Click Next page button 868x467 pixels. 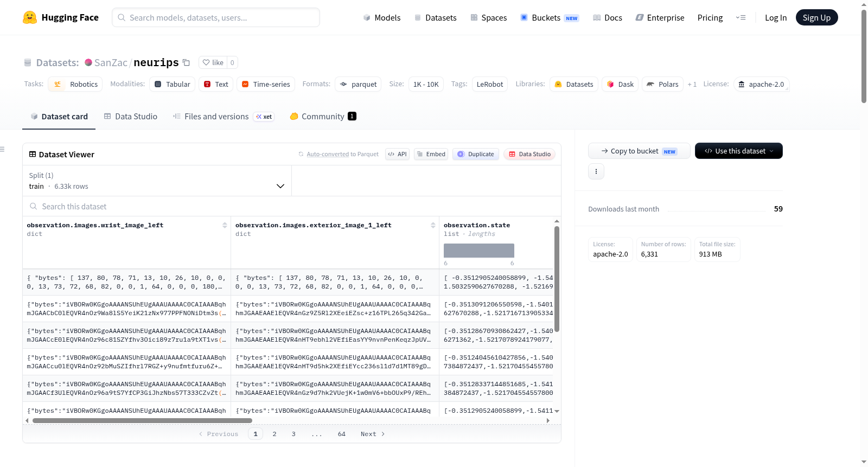[x=373, y=434]
